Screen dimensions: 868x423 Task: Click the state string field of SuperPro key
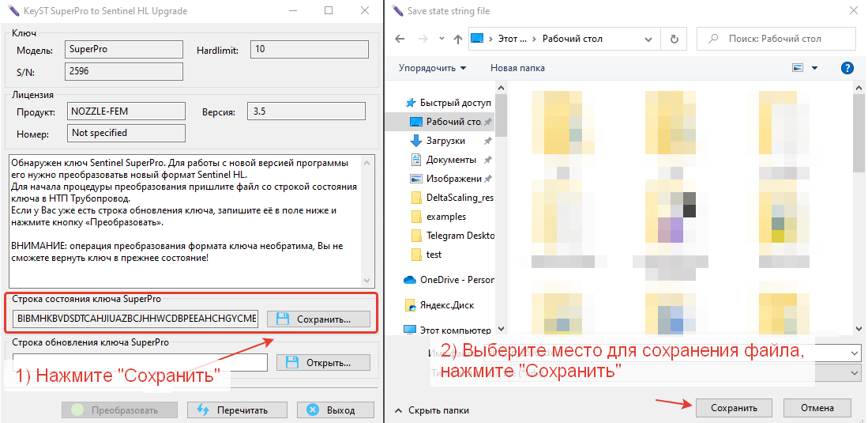coord(135,319)
